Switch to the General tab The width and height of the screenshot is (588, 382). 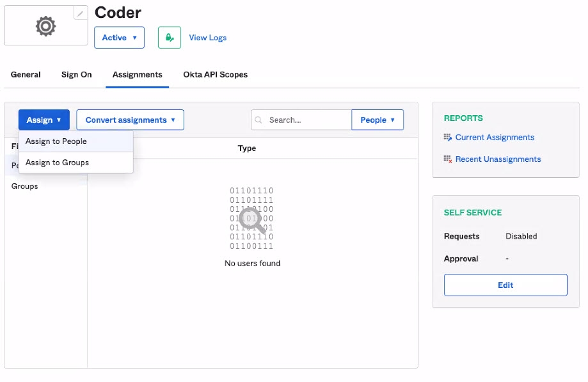point(26,75)
